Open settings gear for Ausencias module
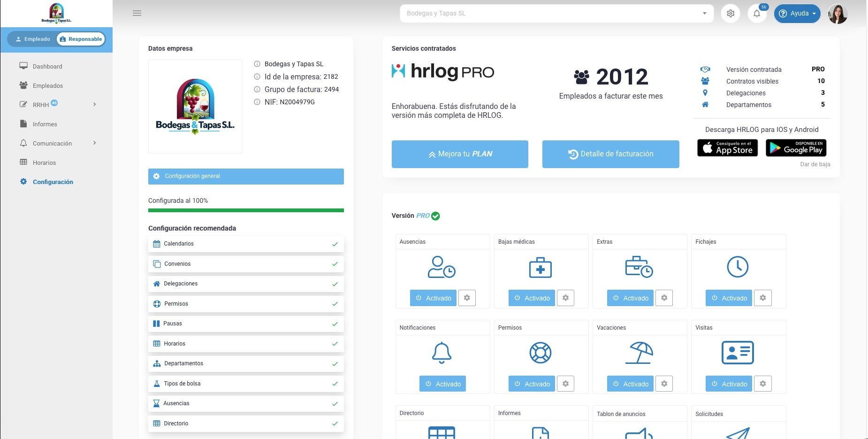This screenshot has width=868, height=439. (x=467, y=298)
